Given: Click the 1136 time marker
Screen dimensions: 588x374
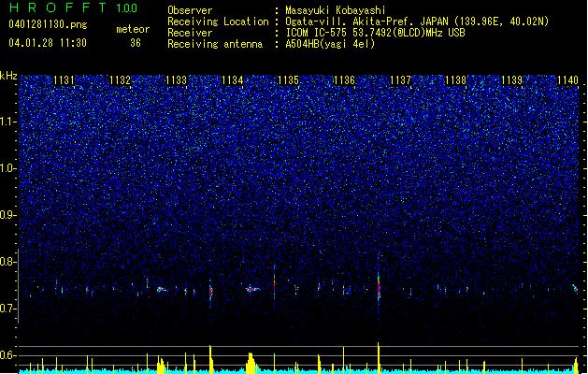Looking at the screenshot, I should [344, 80].
